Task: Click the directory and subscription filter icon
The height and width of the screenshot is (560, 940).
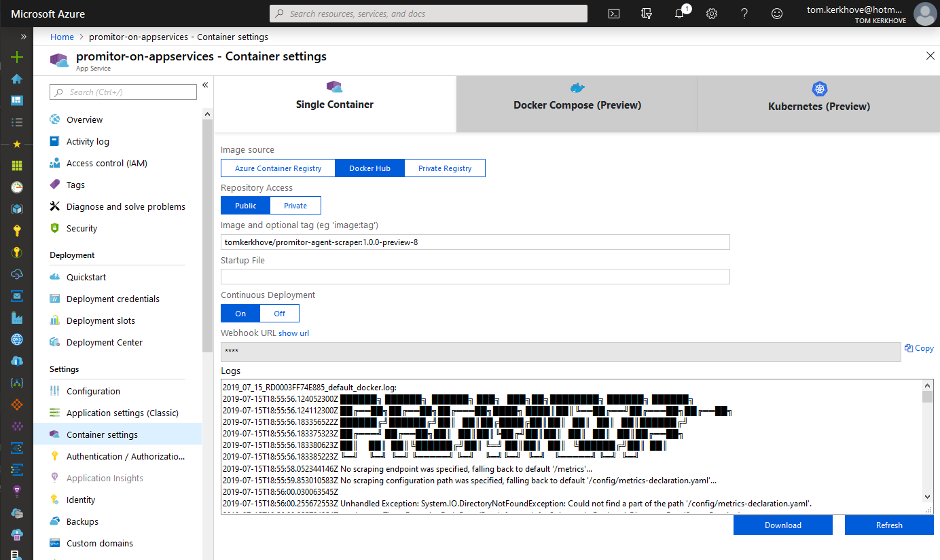Action: (x=647, y=14)
